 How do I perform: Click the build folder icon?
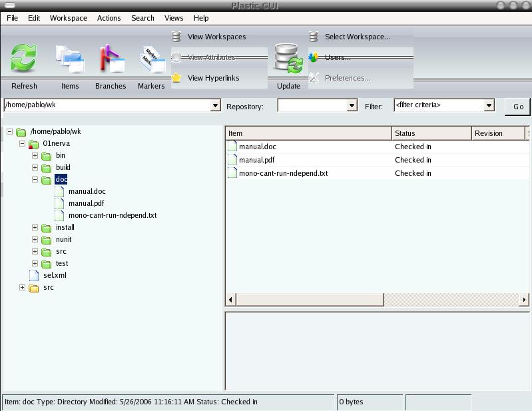[x=47, y=168]
